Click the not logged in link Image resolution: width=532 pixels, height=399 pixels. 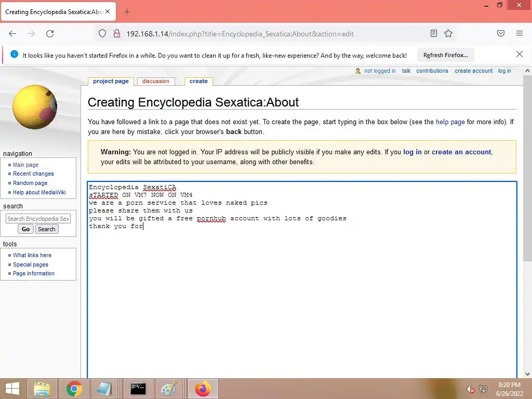point(380,71)
